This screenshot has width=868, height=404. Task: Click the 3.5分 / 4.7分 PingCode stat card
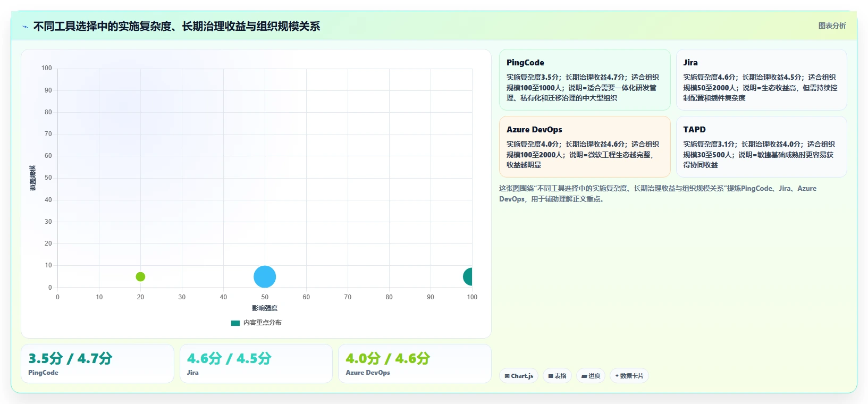[x=97, y=364]
